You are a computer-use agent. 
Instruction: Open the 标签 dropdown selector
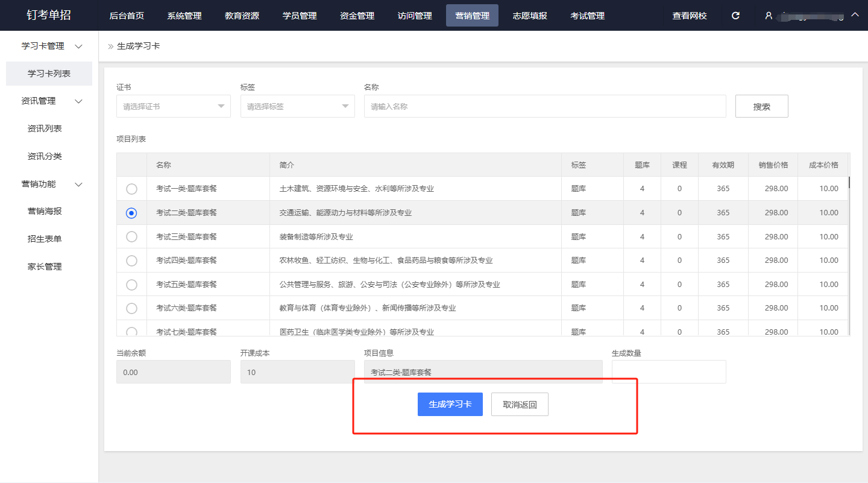tap(297, 106)
